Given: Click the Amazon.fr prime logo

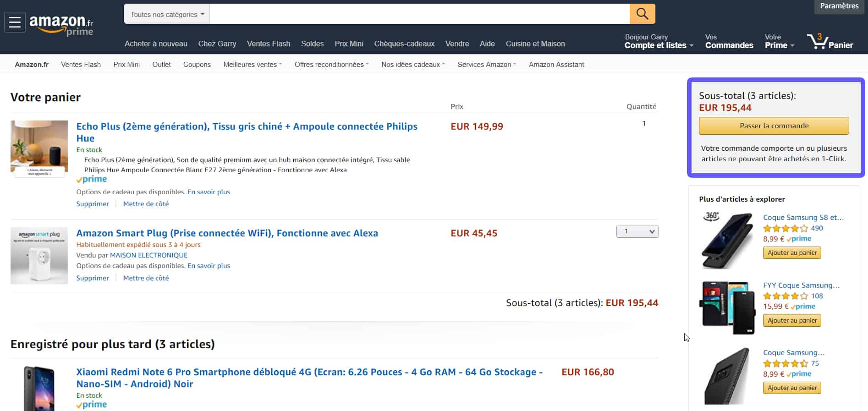Looking at the screenshot, I should click(x=61, y=25).
